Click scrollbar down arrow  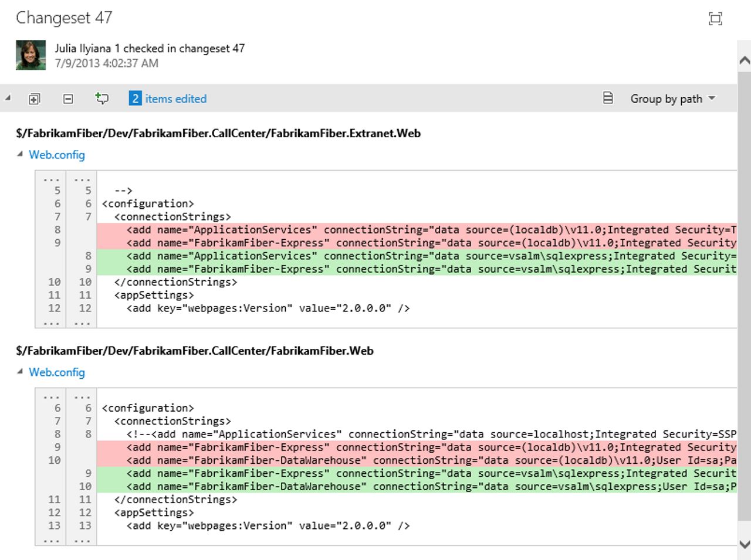tap(744, 544)
